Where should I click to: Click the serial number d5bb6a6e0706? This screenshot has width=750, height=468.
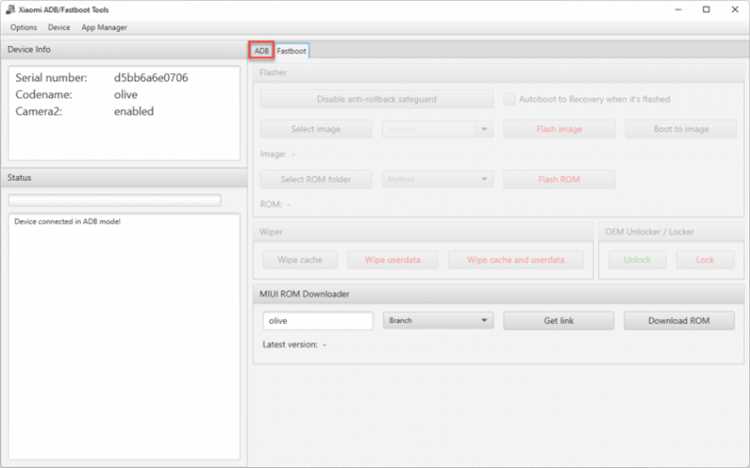[x=151, y=78]
